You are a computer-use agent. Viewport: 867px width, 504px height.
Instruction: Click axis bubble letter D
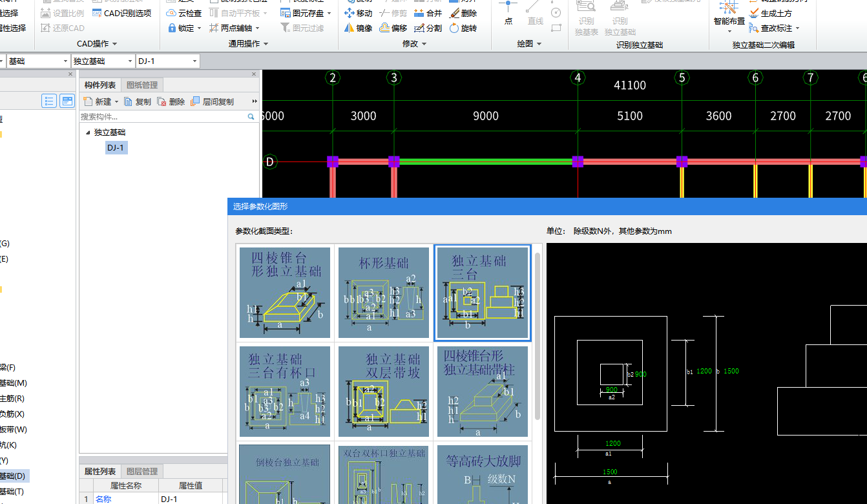point(270,162)
